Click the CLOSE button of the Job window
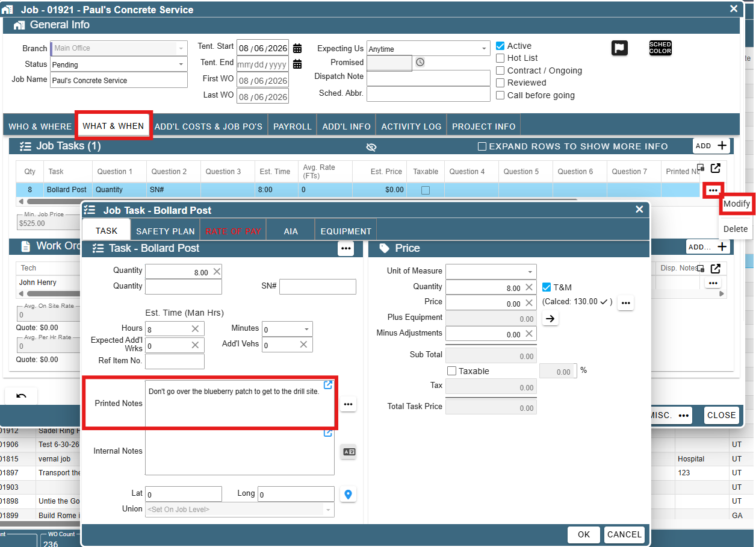 [x=721, y=415]
